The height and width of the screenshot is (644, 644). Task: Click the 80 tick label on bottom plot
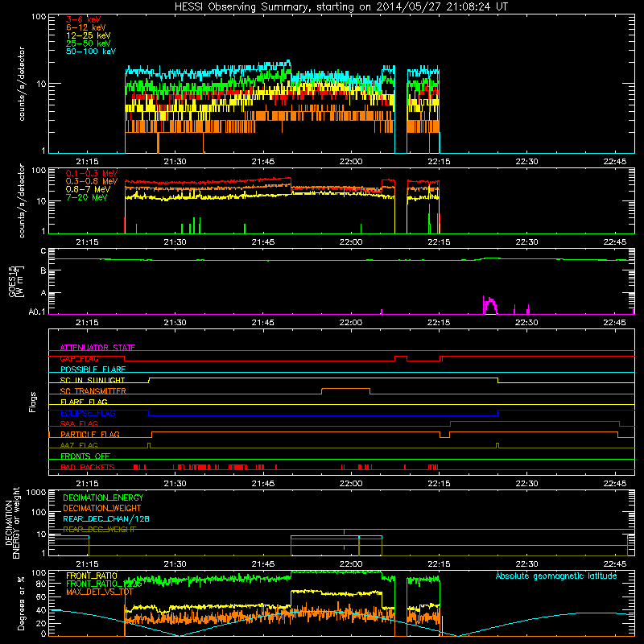click(41, 584)
